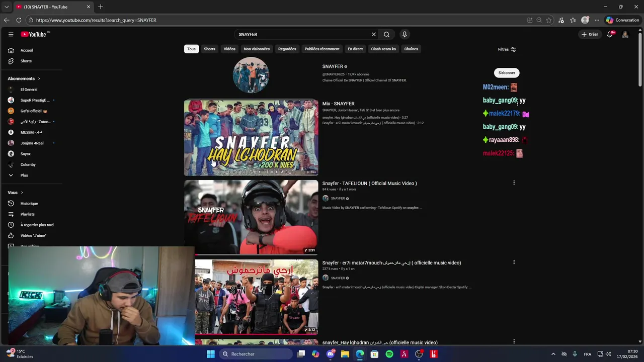This screenshot has height=362, width=644.
Task: Select the En direct filter chip
Action: click(355, 49)
